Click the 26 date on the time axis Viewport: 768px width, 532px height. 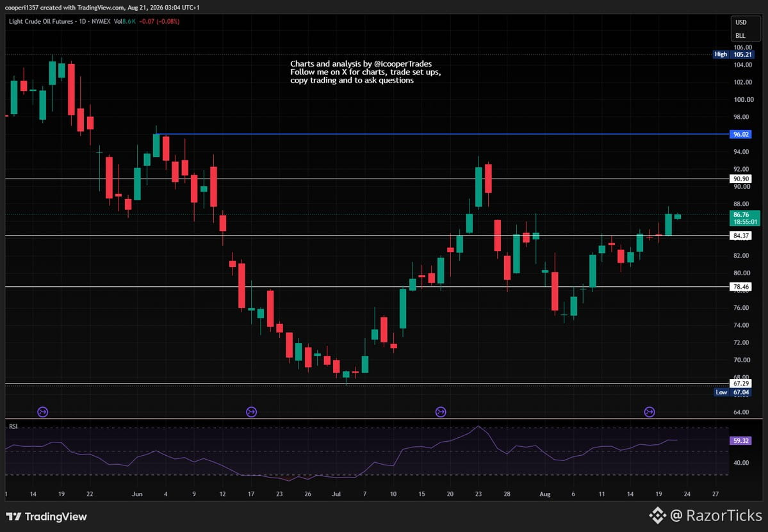[x=307, y=494]
